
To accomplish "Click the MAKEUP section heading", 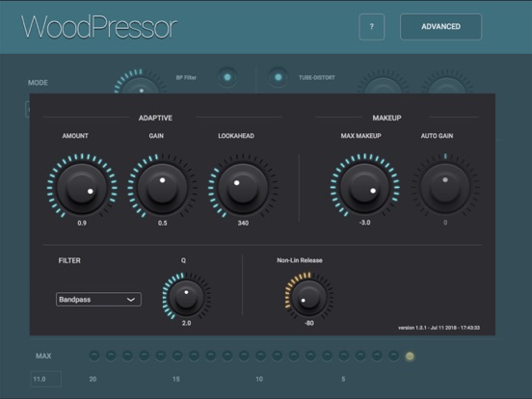I will tap(386, 118).
